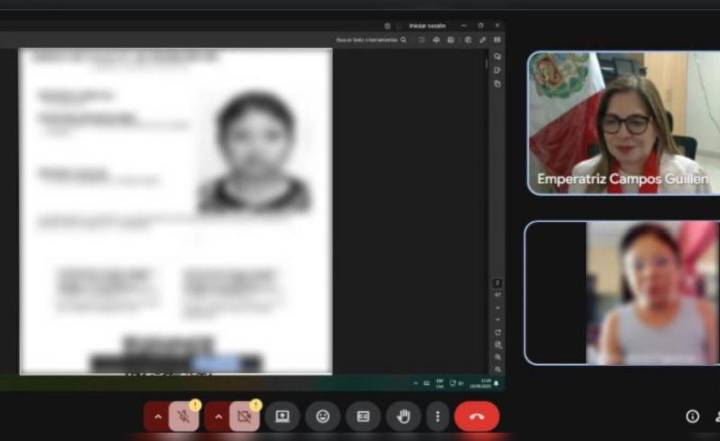720x441 pixels.
Task: Open the third icon in the PDF sidebar
Action: click(x=497, y=84)
